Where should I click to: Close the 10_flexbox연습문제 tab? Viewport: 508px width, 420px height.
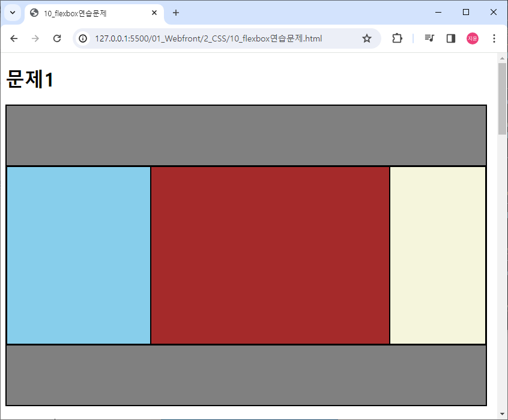click(x=154, y=13)
